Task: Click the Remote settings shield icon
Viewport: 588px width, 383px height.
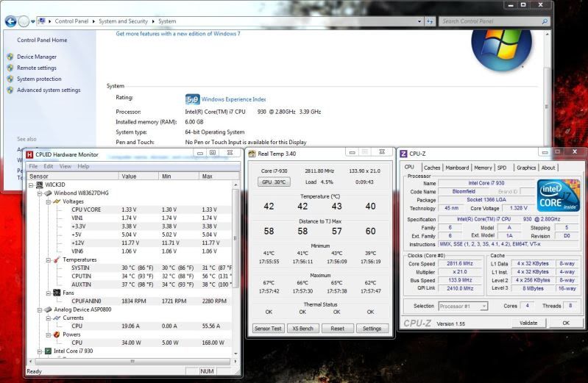Action: [x=10, y=68]
